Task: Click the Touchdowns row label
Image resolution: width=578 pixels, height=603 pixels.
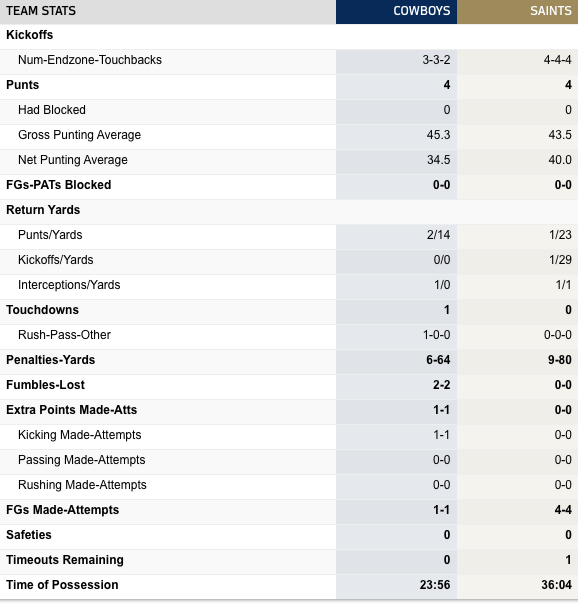Action: coord(42,310)
